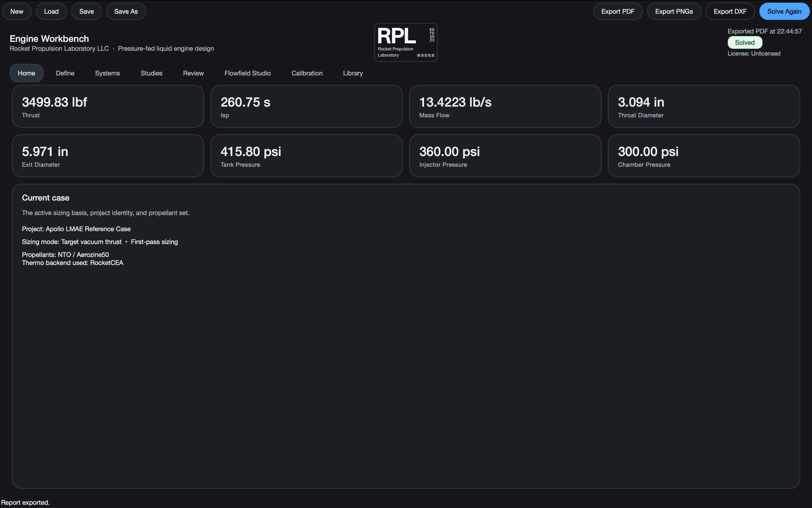Screen dimensions: 812x508
Task: Click the 3.094 in Throat Diameter card
Action: click(x=704, y=106)
